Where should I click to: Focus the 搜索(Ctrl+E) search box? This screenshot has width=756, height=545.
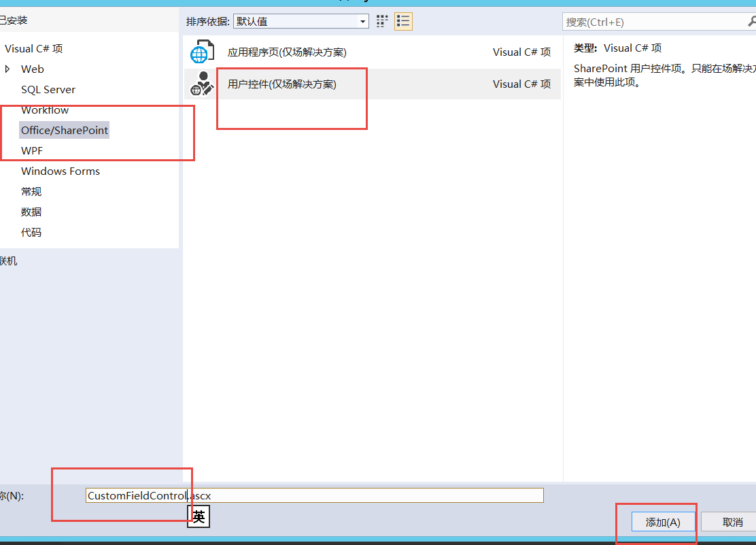point(659,22)
